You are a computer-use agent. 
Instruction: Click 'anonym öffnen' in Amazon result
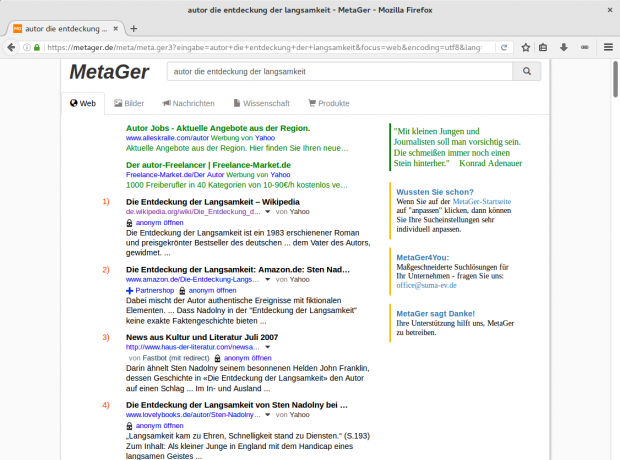pyautogui.click(x=213, y=291)
